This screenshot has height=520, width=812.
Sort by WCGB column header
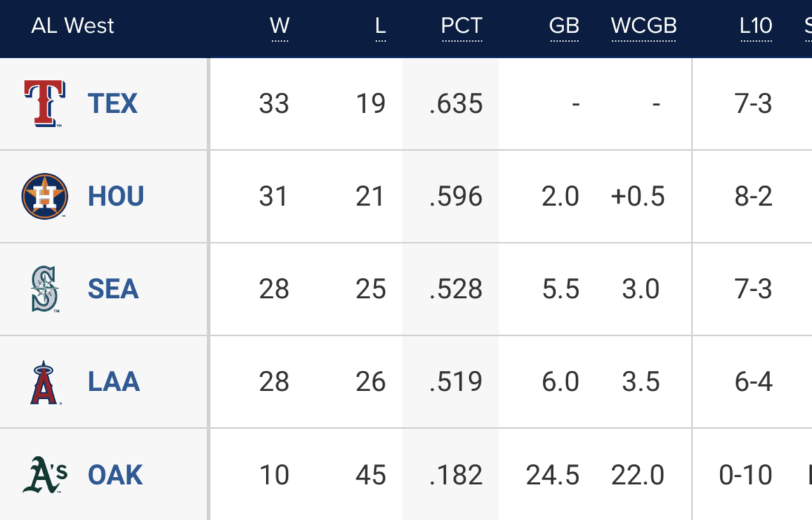[643, 26]
